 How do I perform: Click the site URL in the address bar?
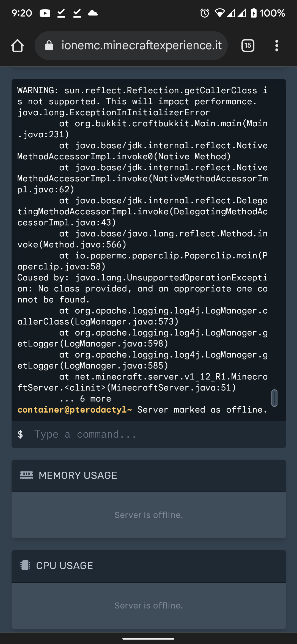point(140,45)
